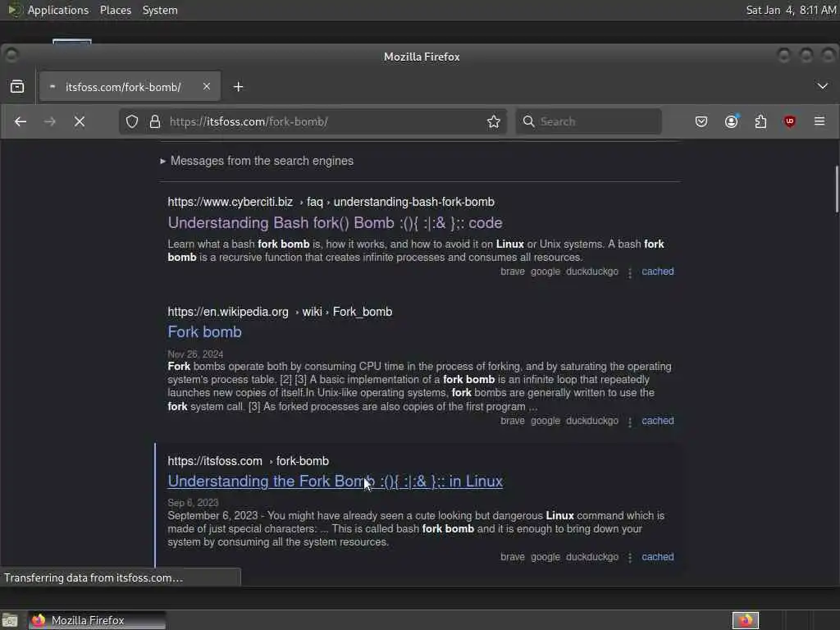Open cached link for Wikipedia result

658,421
